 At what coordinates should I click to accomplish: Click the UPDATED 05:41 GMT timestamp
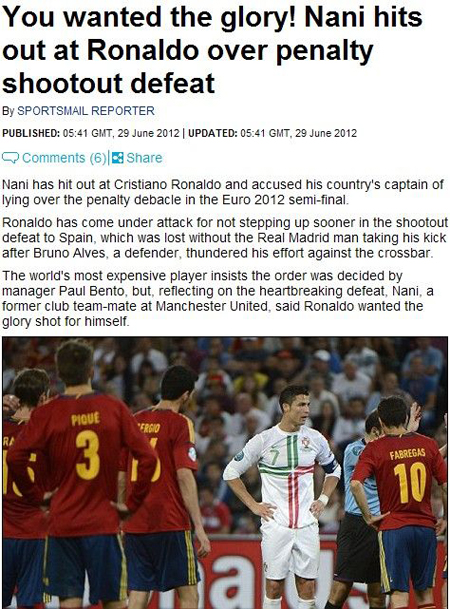point(272,133)
